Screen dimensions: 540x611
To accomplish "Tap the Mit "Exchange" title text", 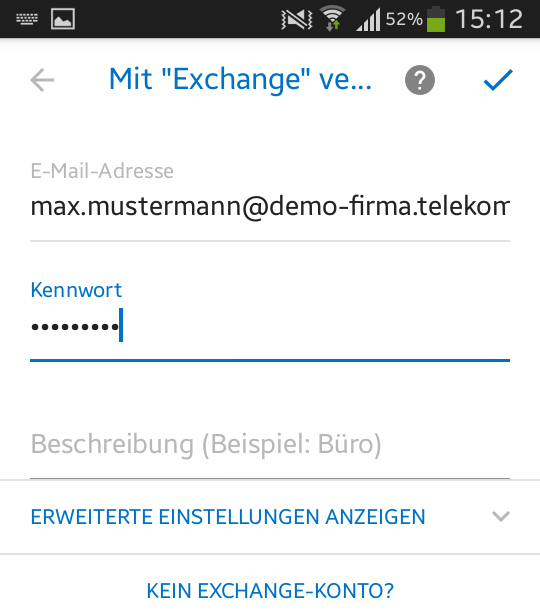I will pyautogui.click(x=240, y=80).
